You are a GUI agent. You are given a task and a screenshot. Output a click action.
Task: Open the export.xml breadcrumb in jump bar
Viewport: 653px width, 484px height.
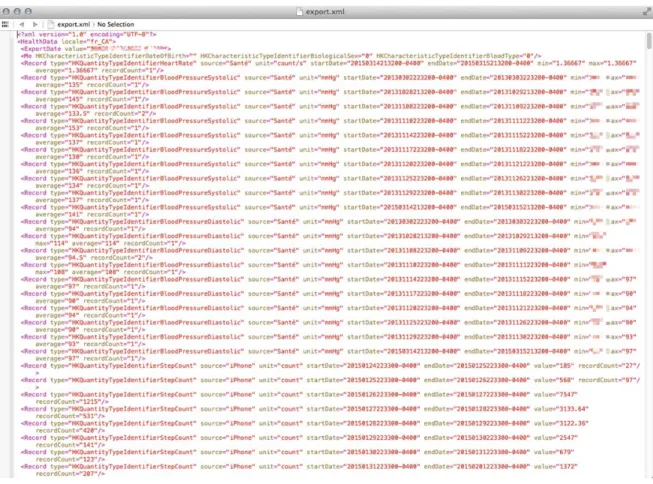pos(73,24)
